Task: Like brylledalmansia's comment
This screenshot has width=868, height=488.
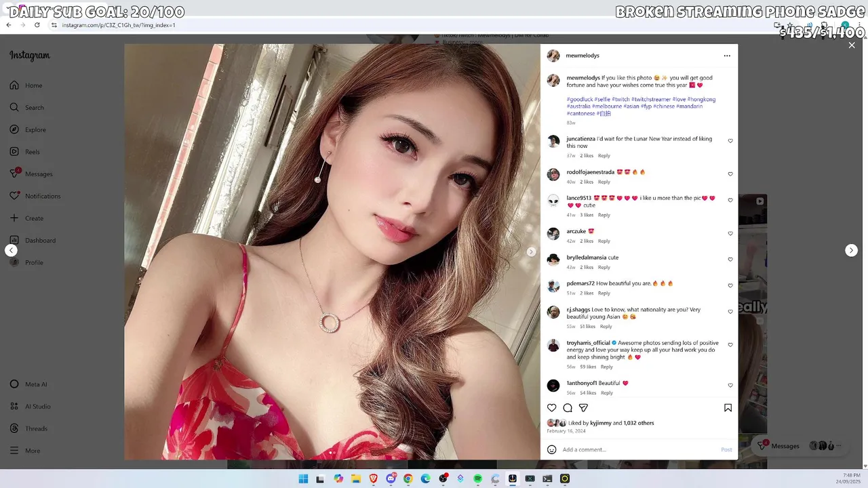Action: [730, 260]
